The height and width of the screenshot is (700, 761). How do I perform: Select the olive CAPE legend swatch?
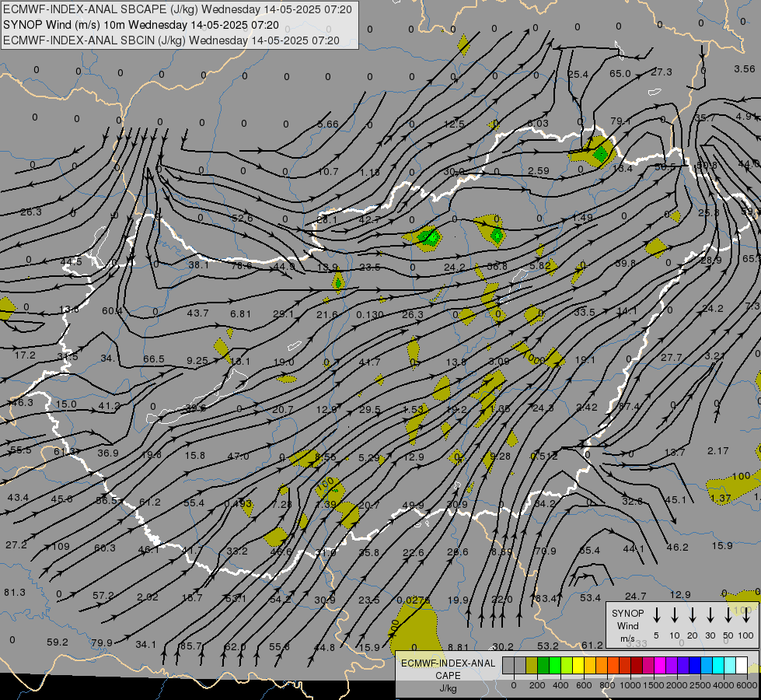pos(532,666)
